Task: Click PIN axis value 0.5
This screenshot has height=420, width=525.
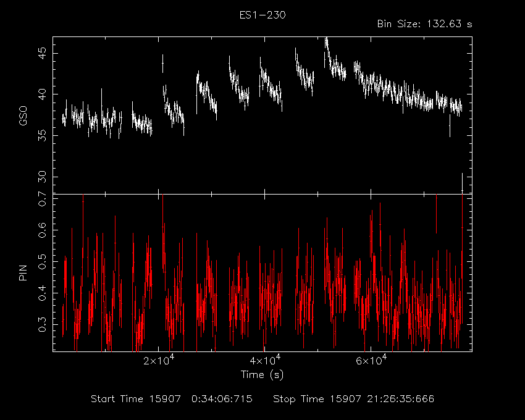Action: tap(42, 262)
